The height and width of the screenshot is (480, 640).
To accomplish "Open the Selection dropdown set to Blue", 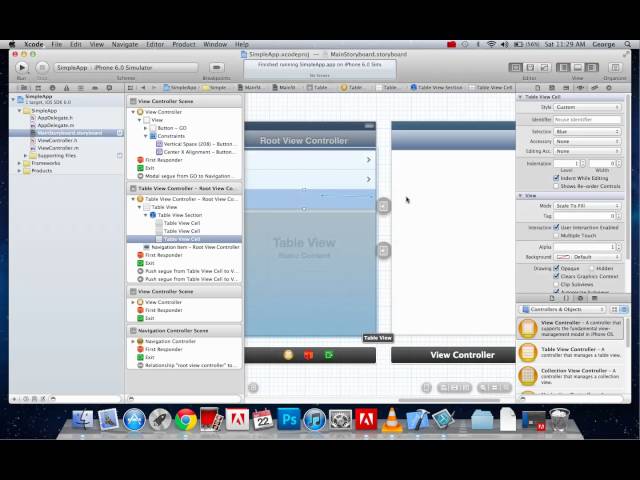I will tap(587, 131).
